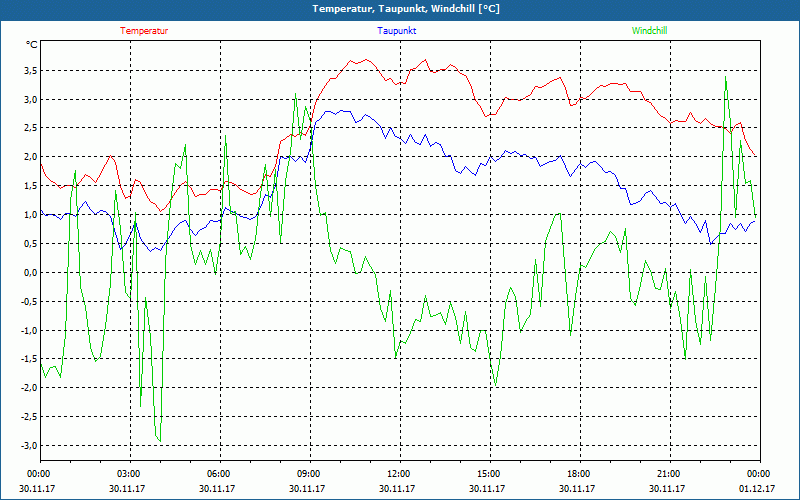The image size is (800, 500).
Task: Click the blue Taupunkt legend label
Action: tap(396, 31)
